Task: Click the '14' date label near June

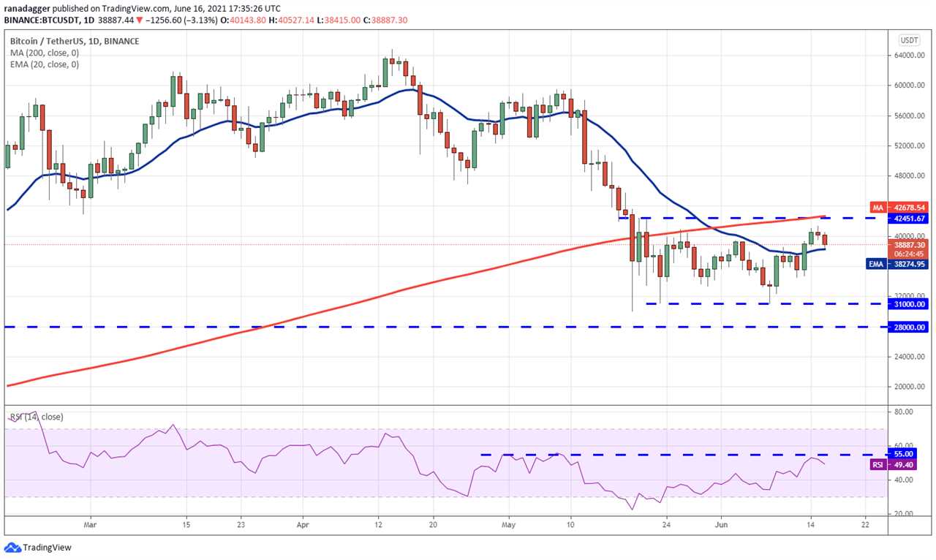Action: click(x=810, y=524)
